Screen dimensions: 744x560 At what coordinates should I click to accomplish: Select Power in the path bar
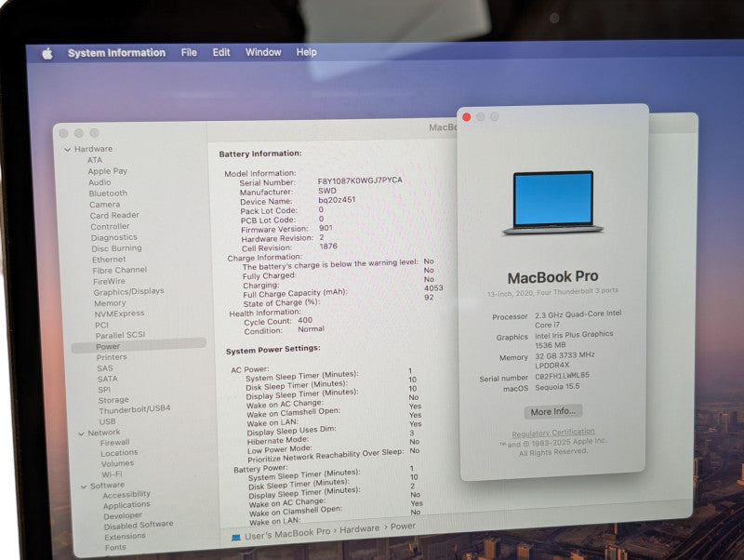pyautogui.click(x=403, y=526)
